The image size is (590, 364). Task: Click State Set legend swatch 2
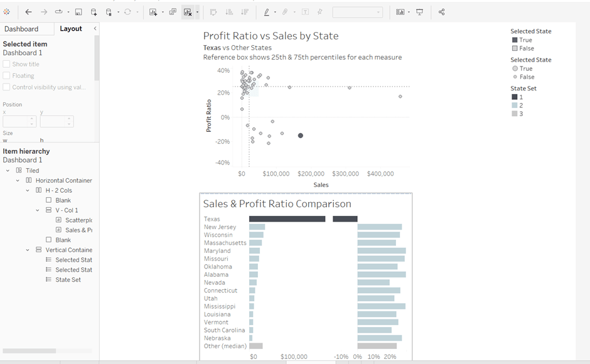pos(515,105)
